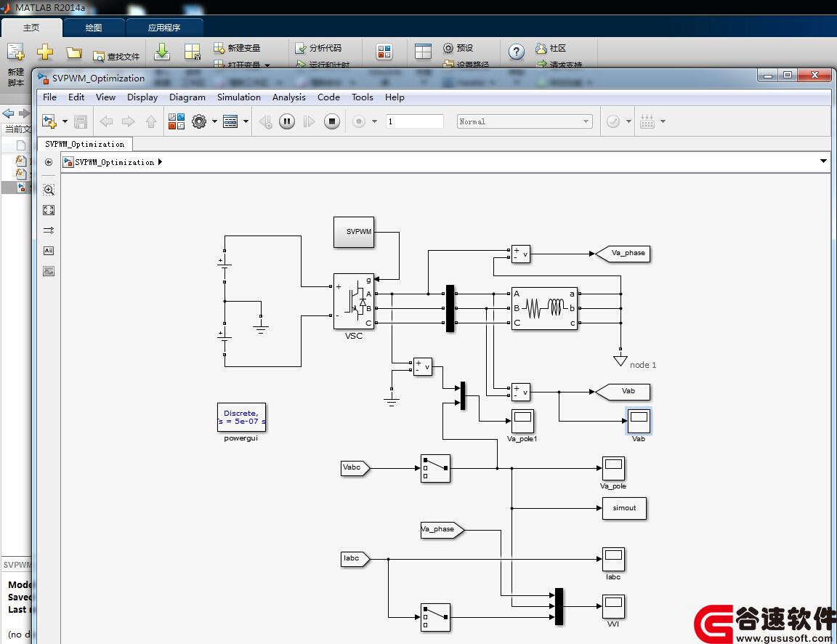Select the powergui block
Viewport: 837px width, 644px height.
(241, 417)
